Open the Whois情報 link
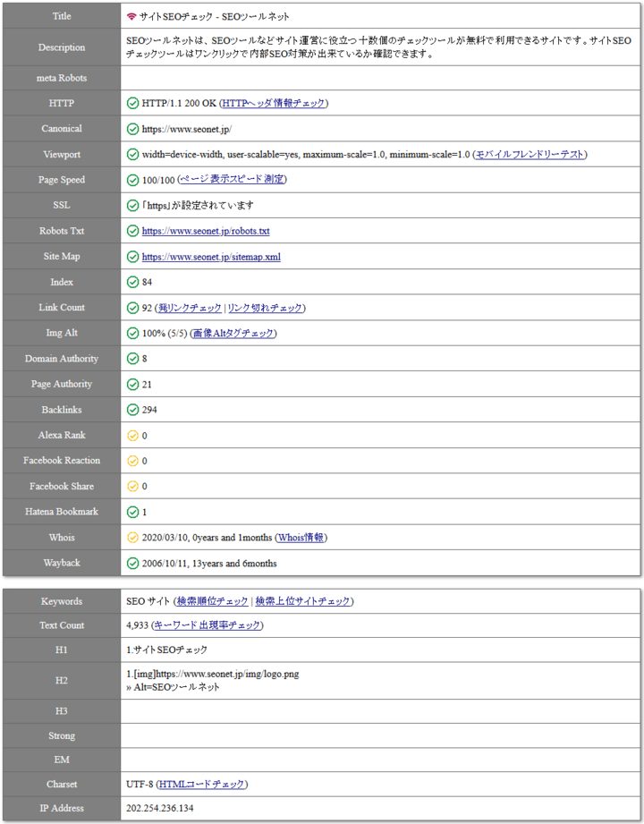 [301, 538]
